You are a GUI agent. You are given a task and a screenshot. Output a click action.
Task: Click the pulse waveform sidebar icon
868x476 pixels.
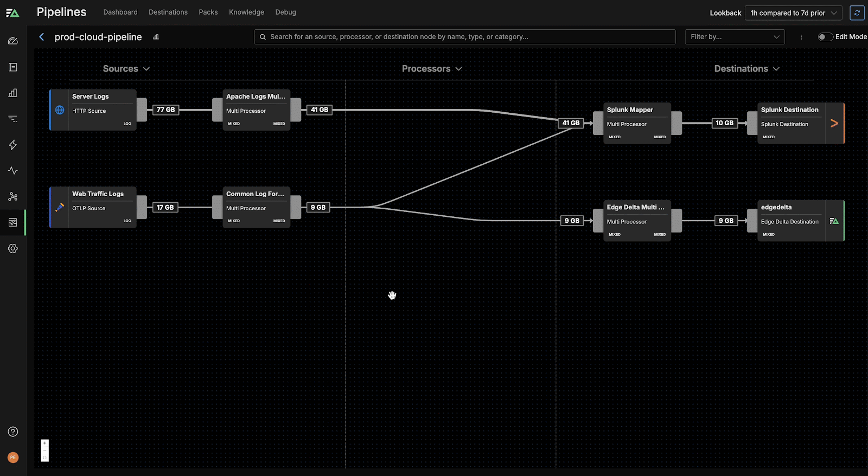[13, 171]
